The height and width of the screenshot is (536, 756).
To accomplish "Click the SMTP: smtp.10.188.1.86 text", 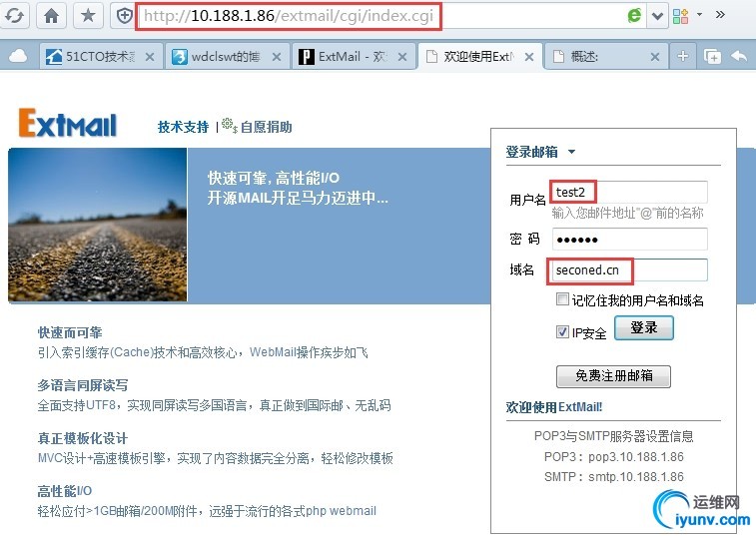I will click(614, 477).
